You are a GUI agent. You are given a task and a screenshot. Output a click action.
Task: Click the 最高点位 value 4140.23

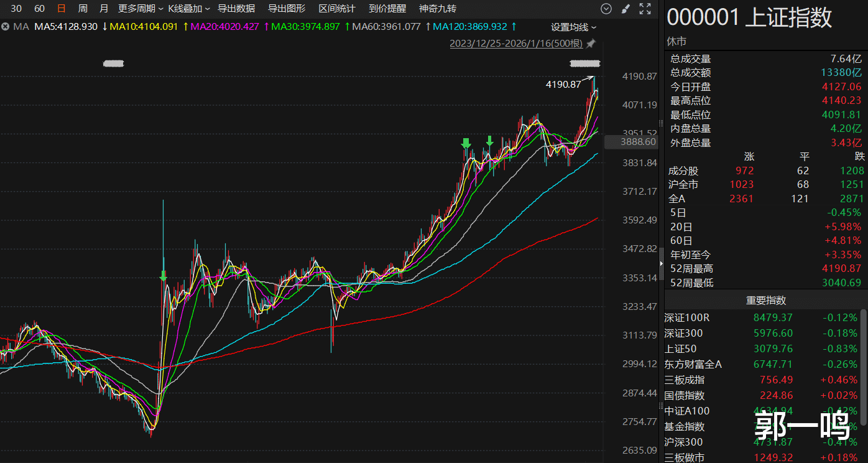(842, 101)
